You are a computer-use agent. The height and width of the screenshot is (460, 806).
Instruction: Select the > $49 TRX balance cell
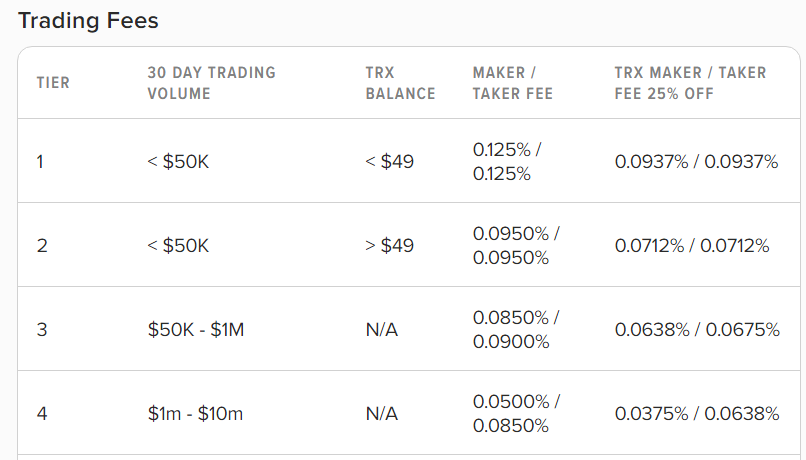[x=390, y=246]
